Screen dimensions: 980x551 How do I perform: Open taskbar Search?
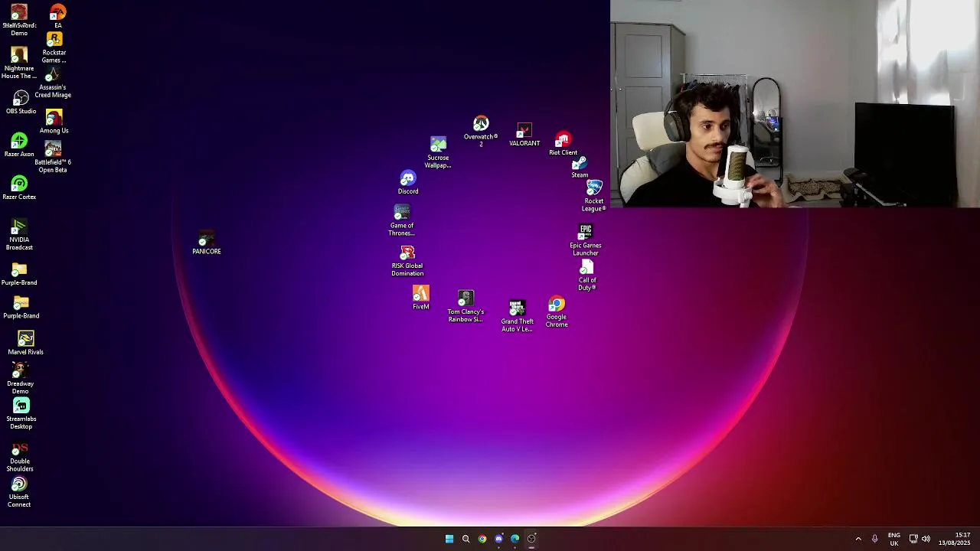click(x=465, y=539)
